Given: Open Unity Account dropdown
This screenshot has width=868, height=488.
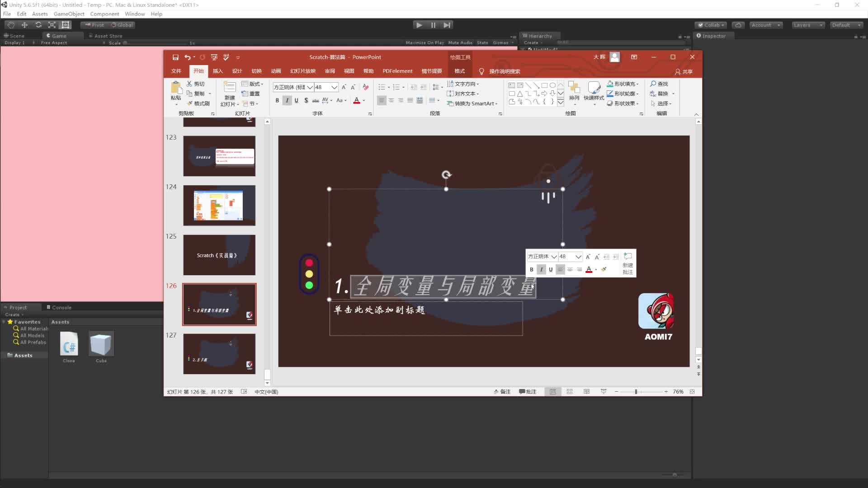Looking at the screenshot, I should point(766,25).
